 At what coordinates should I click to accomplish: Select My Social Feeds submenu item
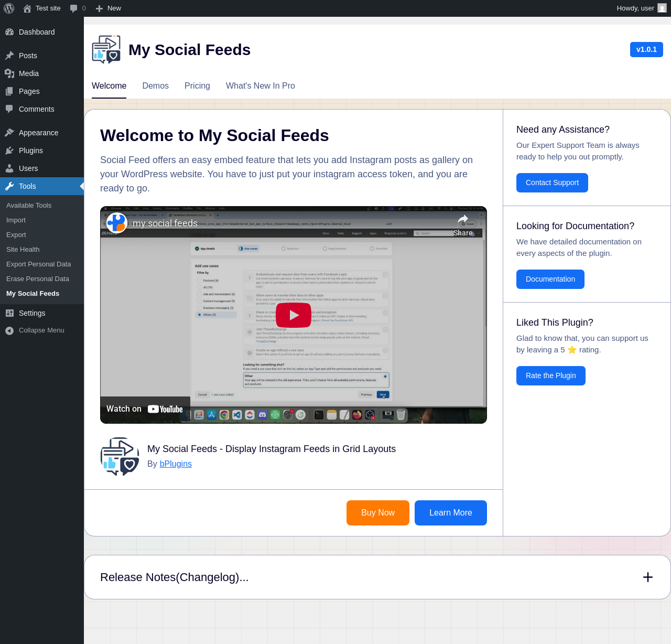[x=33, y=294]
